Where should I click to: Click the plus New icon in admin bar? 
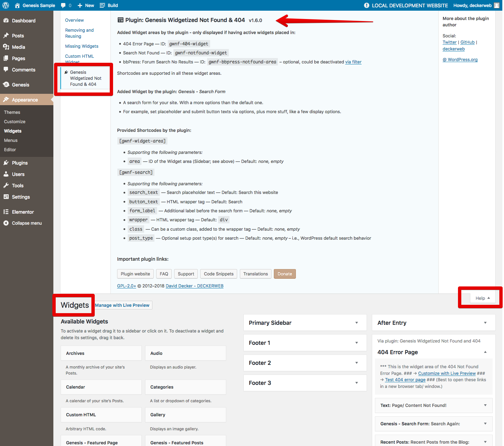pos(80,5)
